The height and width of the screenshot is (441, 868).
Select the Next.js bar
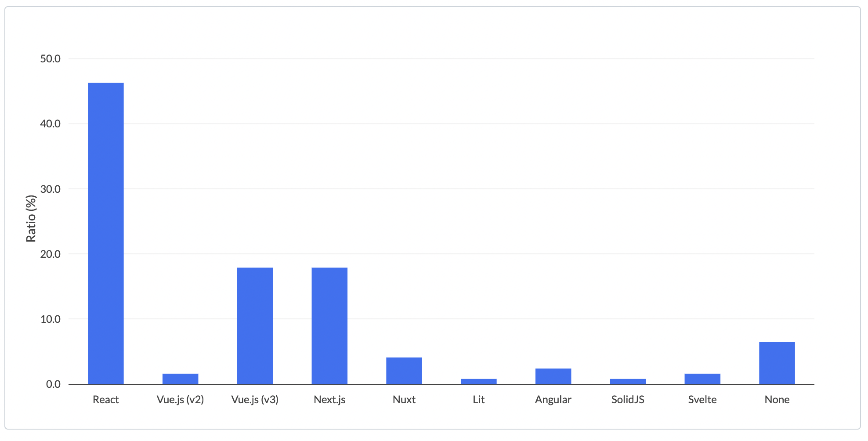tap(329, 326)
